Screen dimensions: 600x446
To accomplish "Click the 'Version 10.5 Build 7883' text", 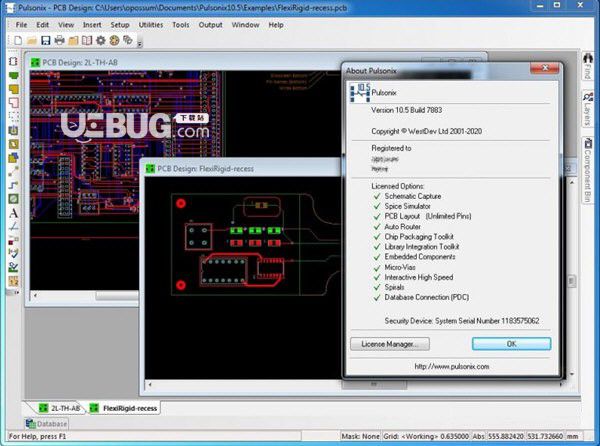I will 406,110.
